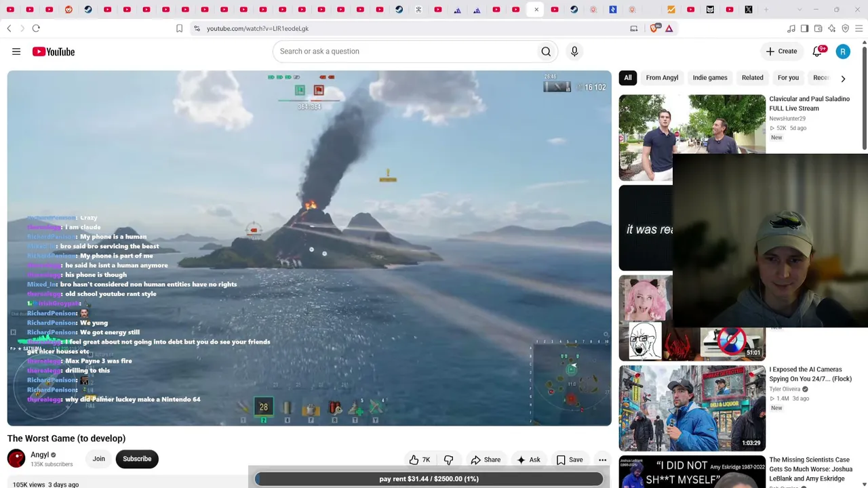Image resolution: width=868 pixels, height=488 pixels.
Task: Select the All filter chip
Action: 628,78
